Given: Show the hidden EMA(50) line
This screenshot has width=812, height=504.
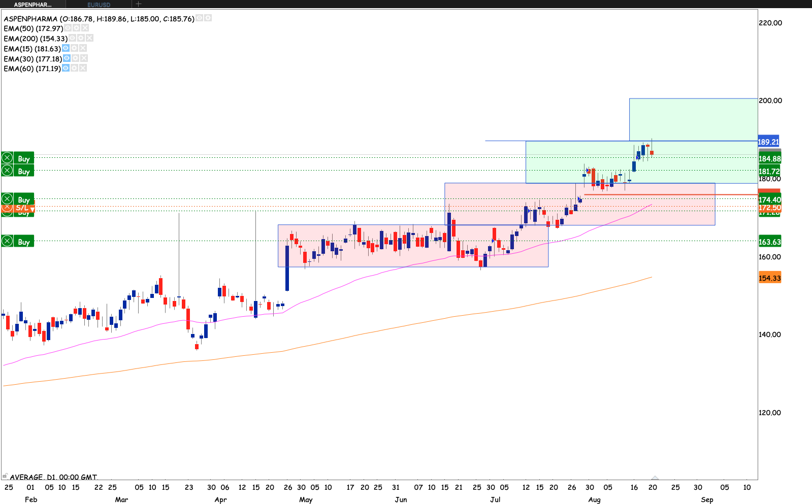Looking at the screenshot, I should [68, 28].
